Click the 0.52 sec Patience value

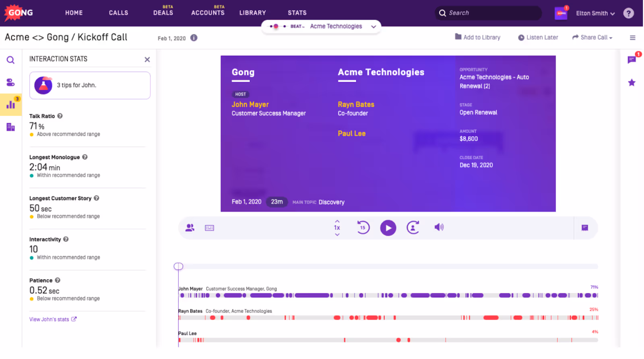[x=44, y=290]
